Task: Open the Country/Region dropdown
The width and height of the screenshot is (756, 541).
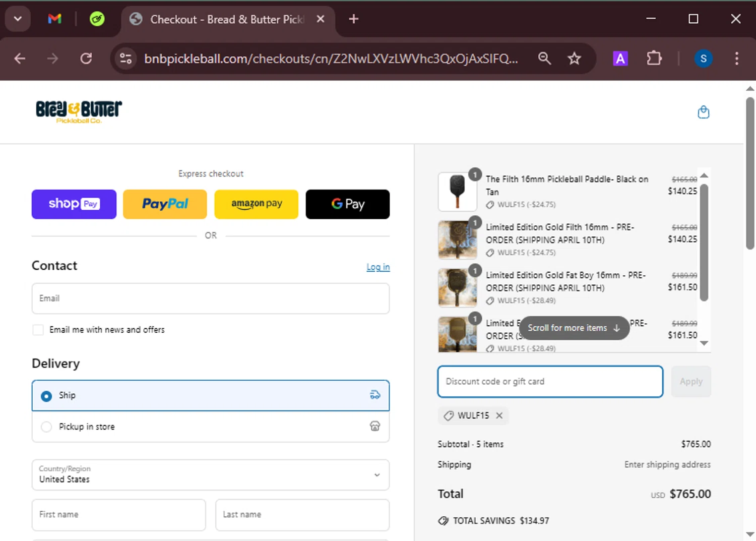Action: 211,475
